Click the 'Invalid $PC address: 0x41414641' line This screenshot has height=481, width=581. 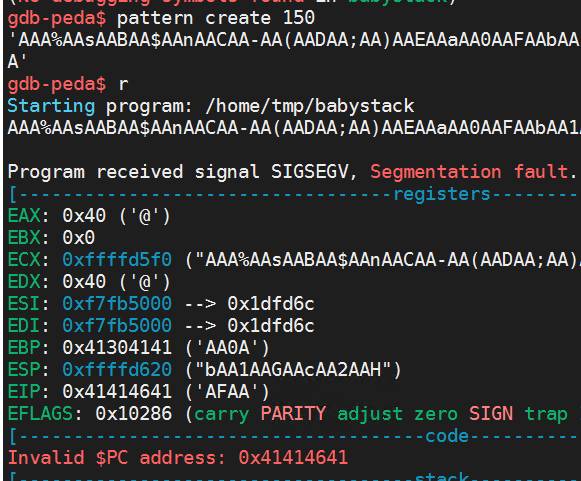pos(178,458)
